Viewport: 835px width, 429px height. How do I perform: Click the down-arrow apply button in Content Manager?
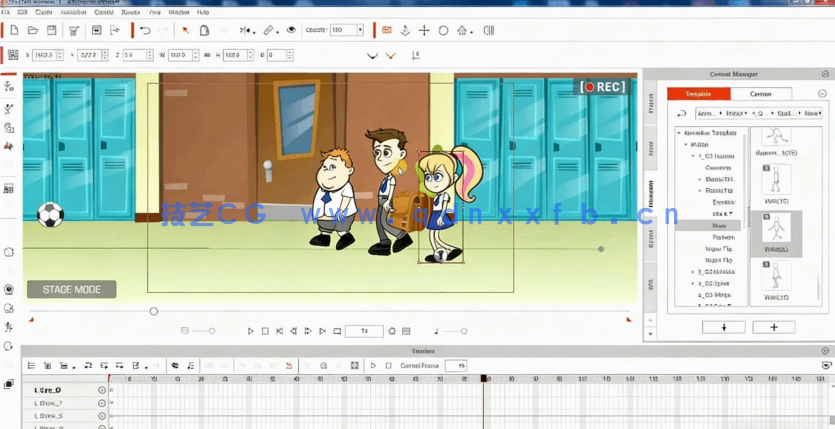click(723, 327)
